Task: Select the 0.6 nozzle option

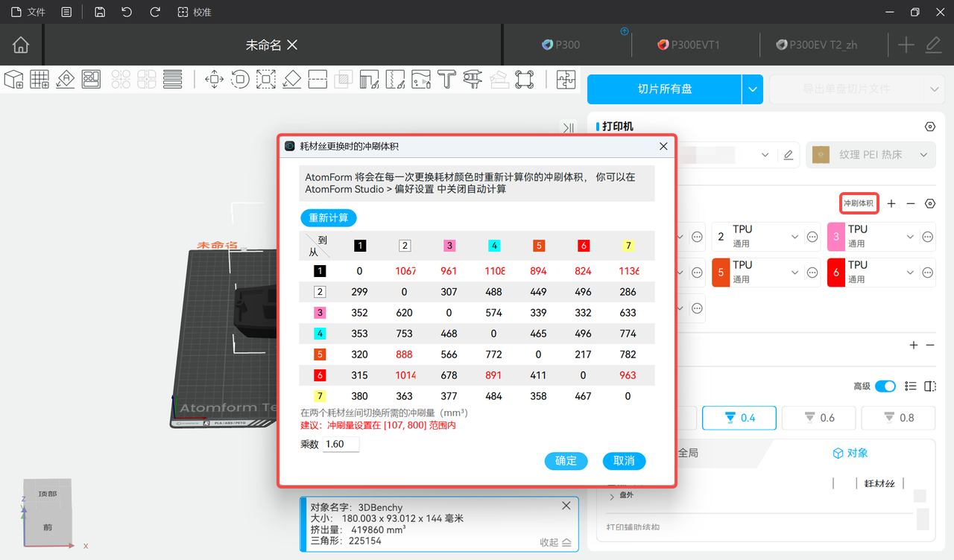Action: click(818, 418)
